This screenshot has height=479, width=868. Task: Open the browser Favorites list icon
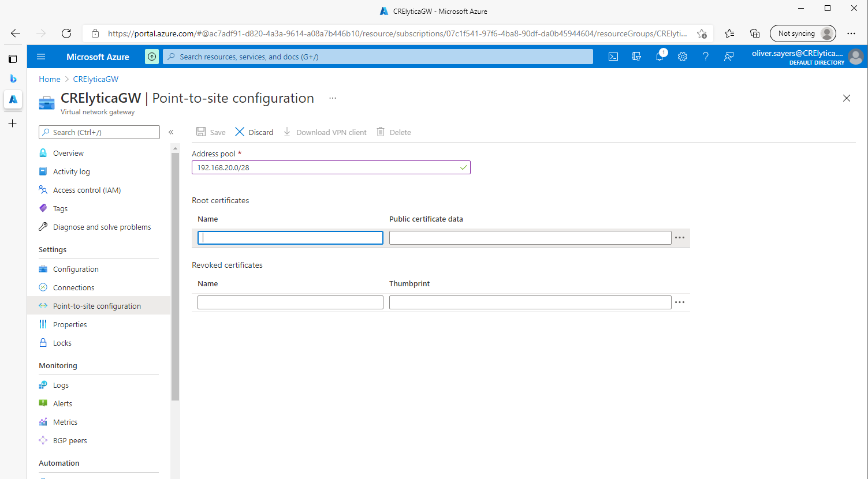[729, 33]
